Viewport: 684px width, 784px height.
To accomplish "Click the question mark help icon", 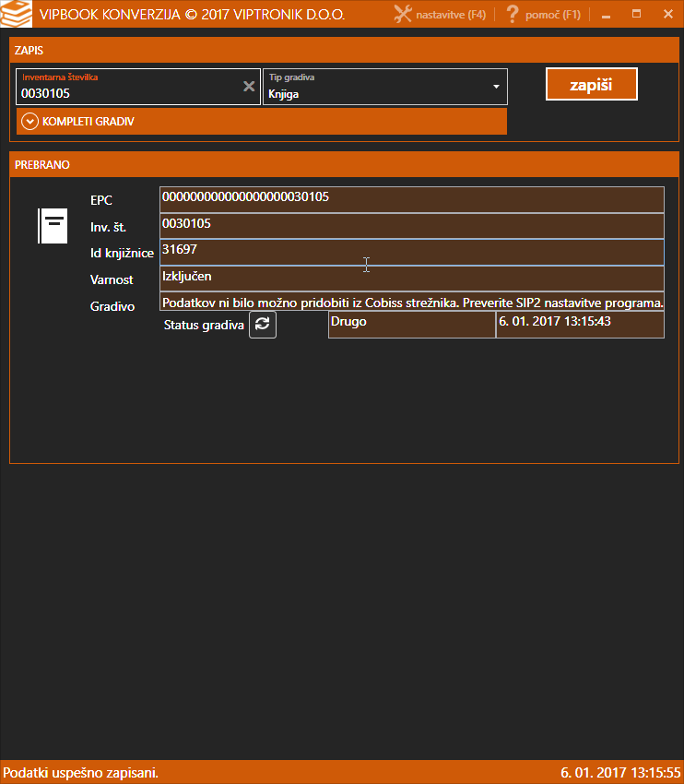I will pyautogui.click(x=513, y=14).
